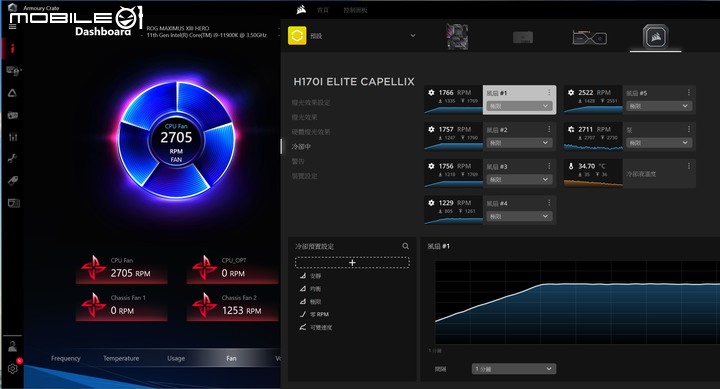
Task: Open the Armoury Crate settings gear
Action: (13, 368)
